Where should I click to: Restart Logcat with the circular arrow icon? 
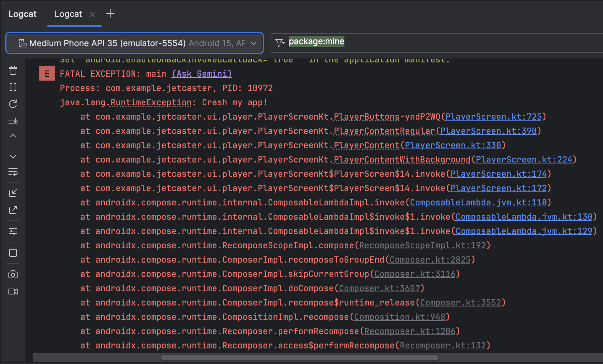13,104
